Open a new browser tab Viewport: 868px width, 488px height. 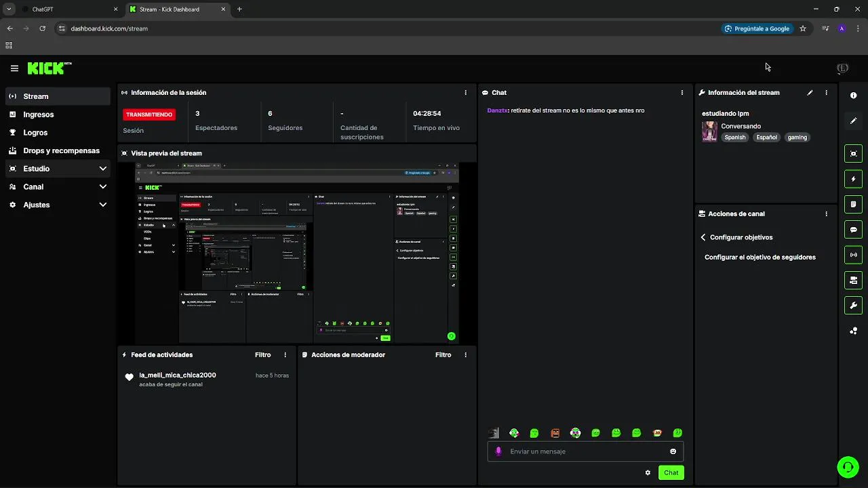click(239, 9)
